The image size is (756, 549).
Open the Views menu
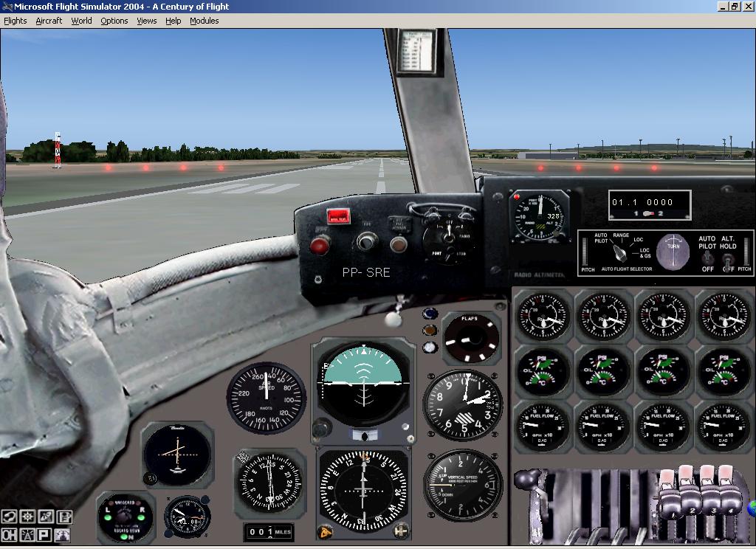click(147, 21)
